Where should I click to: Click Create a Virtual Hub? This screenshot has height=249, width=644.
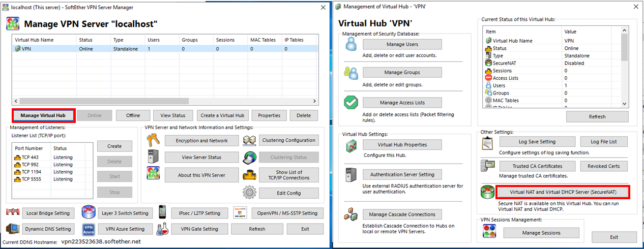(222, 115)
